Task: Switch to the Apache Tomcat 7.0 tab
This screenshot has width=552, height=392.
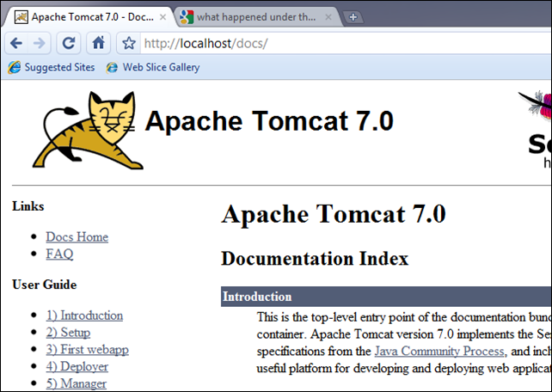Action: 88,17
